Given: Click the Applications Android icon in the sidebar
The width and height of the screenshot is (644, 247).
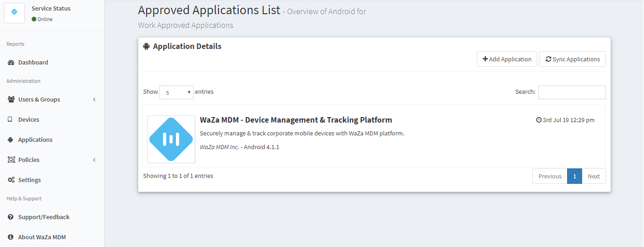Looking at the screenshot, I should (x=11, y=140).
